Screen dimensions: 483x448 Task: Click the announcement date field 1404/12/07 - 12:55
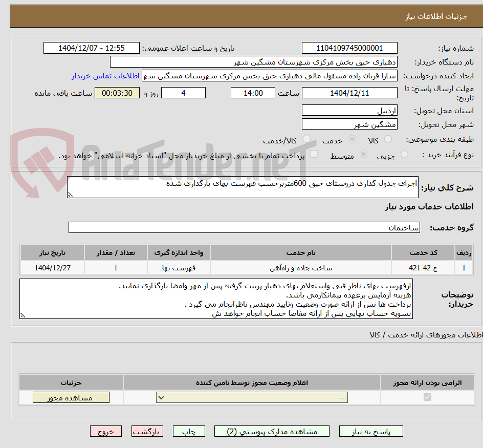(92, 48)
